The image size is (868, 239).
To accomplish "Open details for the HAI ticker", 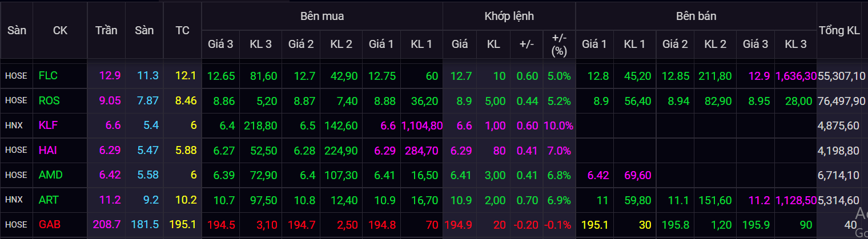I will click(48, 150).
